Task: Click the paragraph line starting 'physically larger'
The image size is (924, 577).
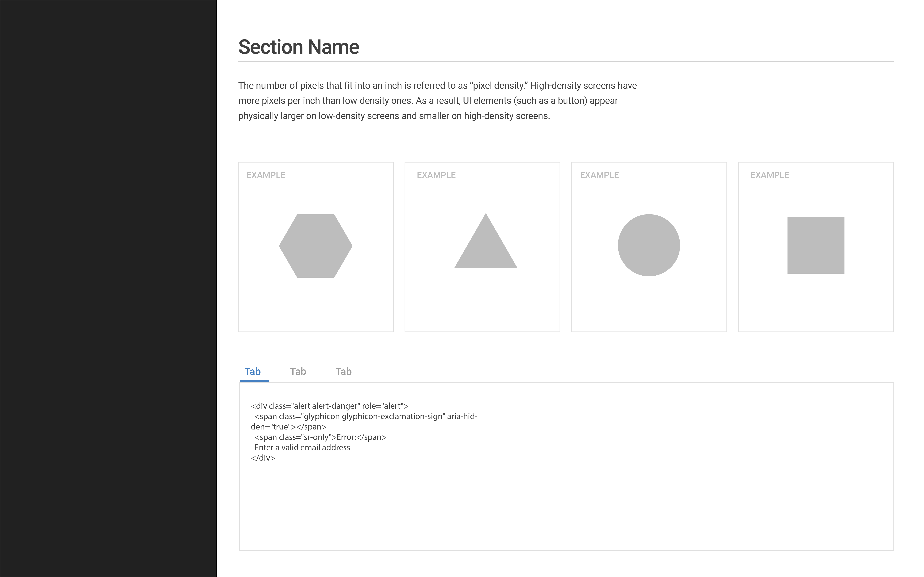Action: (394, 116)
